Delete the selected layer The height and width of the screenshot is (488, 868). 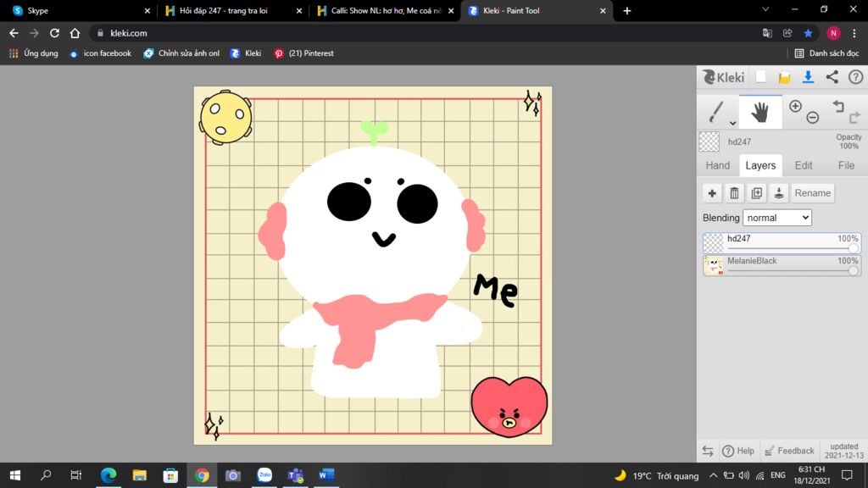click(734, 193)
